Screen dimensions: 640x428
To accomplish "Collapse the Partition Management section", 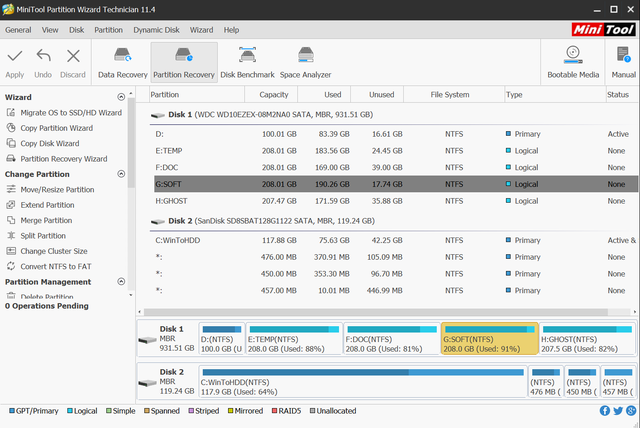I will [x=121, y=282].
